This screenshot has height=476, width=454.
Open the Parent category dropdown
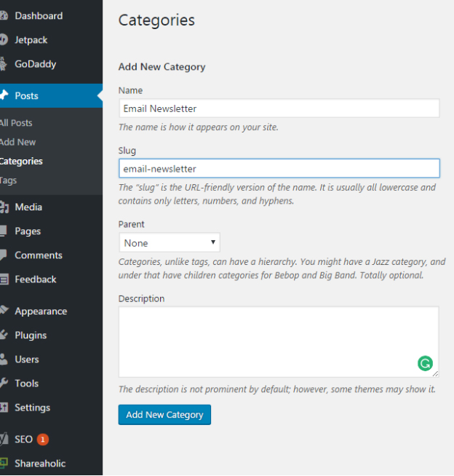pyautogui.click(x=169, y=243)
